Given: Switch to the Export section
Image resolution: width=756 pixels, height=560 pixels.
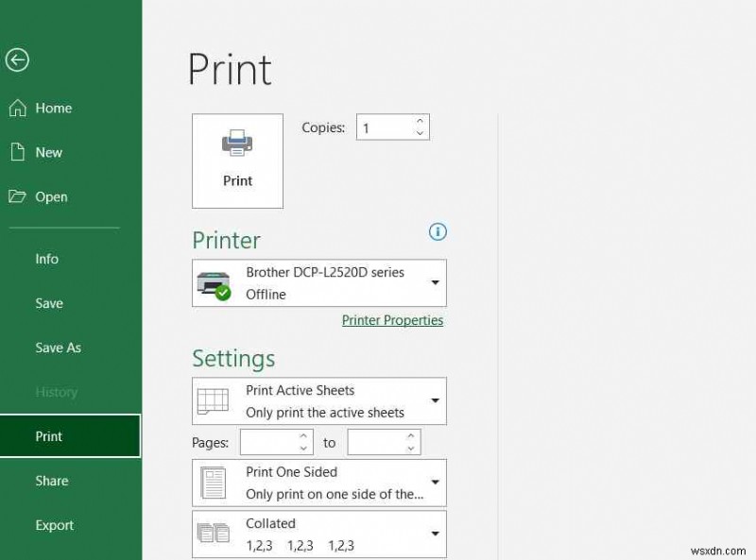Looking at the screenshot, I should click(x=54, y=525).
